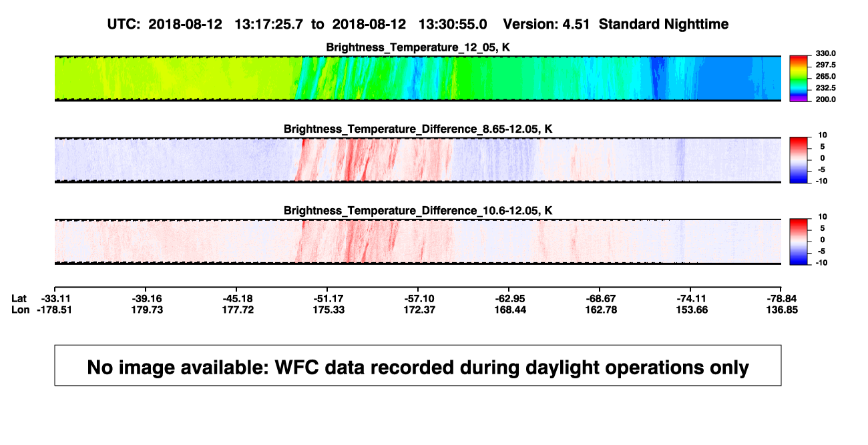Screen dimensions: 868x445
Task: Click the longitude value 153.66
Action: coord(690,310)
